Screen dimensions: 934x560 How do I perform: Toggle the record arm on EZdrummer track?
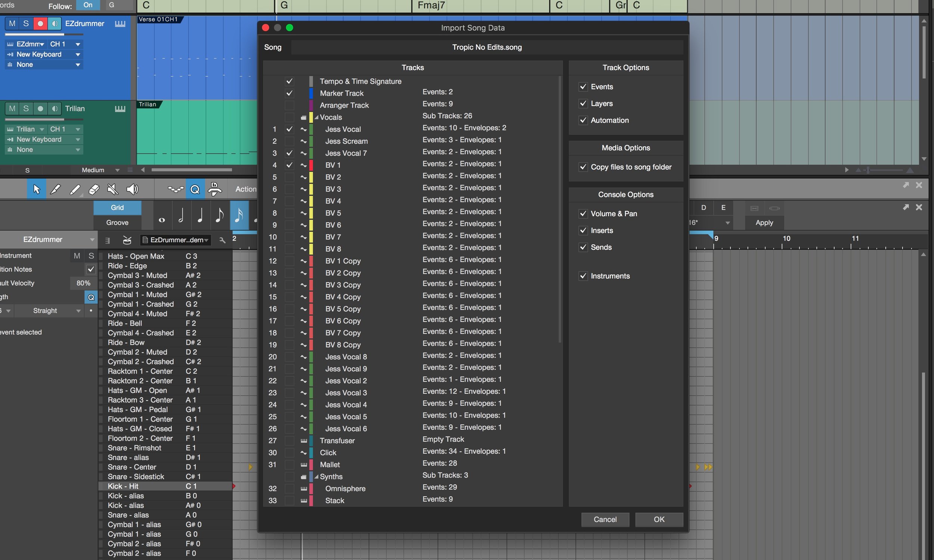[x=40, y=24]
